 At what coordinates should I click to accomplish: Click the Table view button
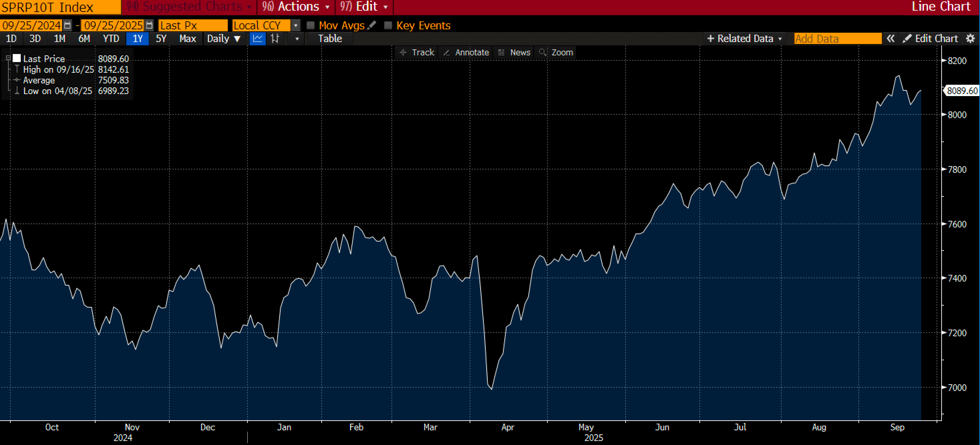pyautogui.click(x=330, y=38)
